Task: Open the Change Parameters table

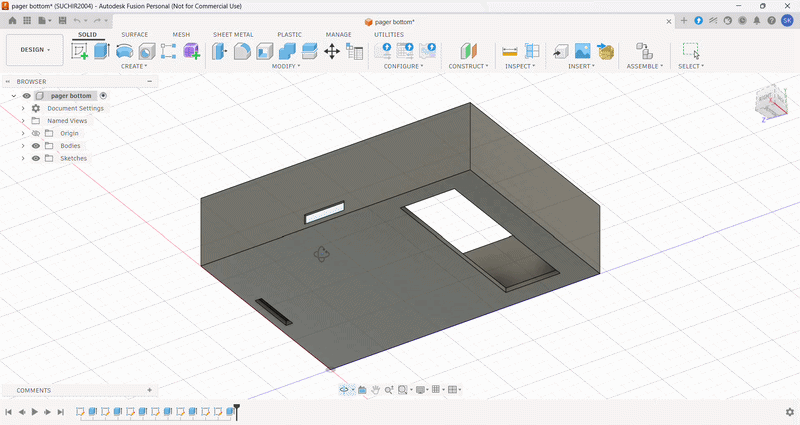Action: (354, 51)
